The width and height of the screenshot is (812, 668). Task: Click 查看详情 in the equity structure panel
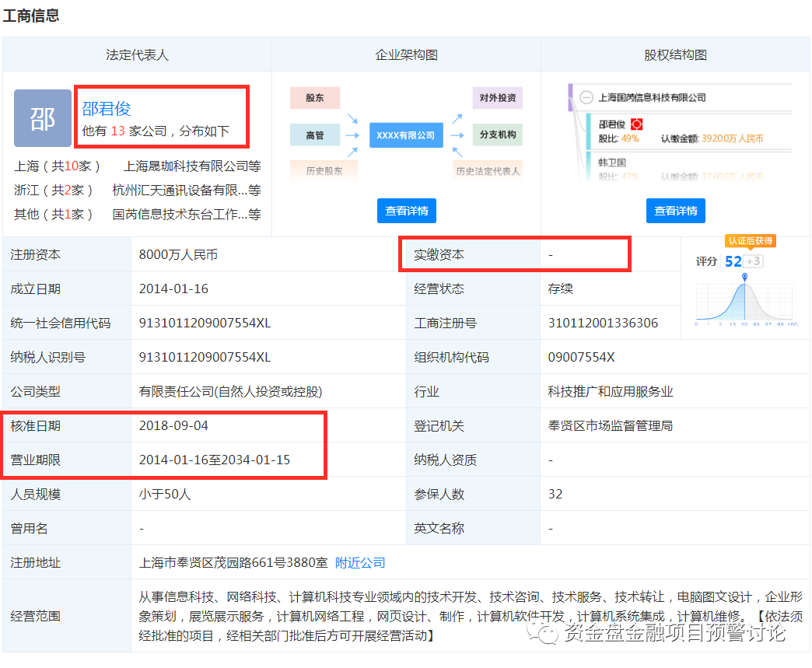[x=675, y=210]
